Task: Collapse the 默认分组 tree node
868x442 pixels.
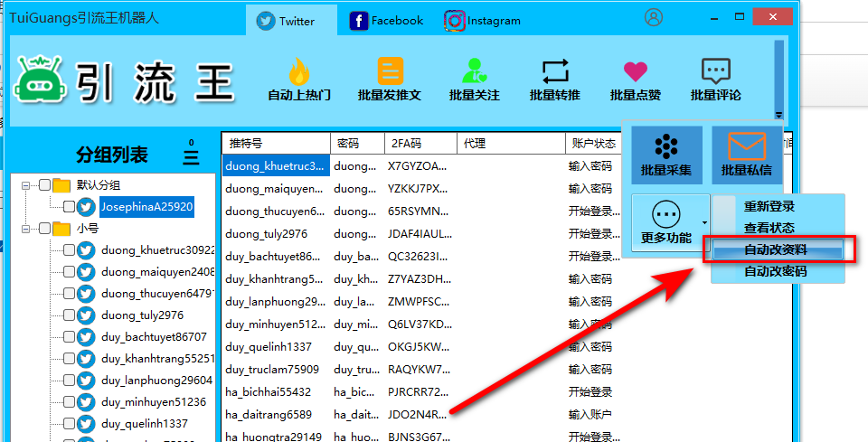Action: [27, 185]
